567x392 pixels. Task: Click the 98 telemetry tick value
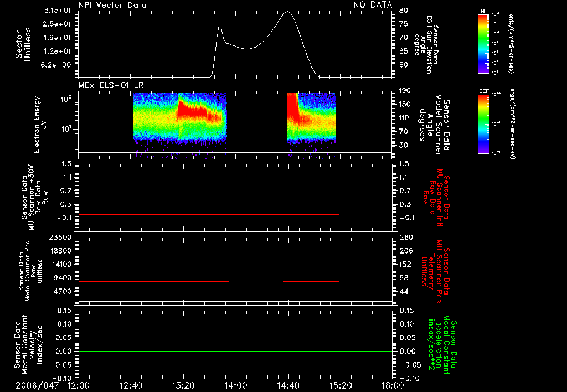(x=404, y=278)
